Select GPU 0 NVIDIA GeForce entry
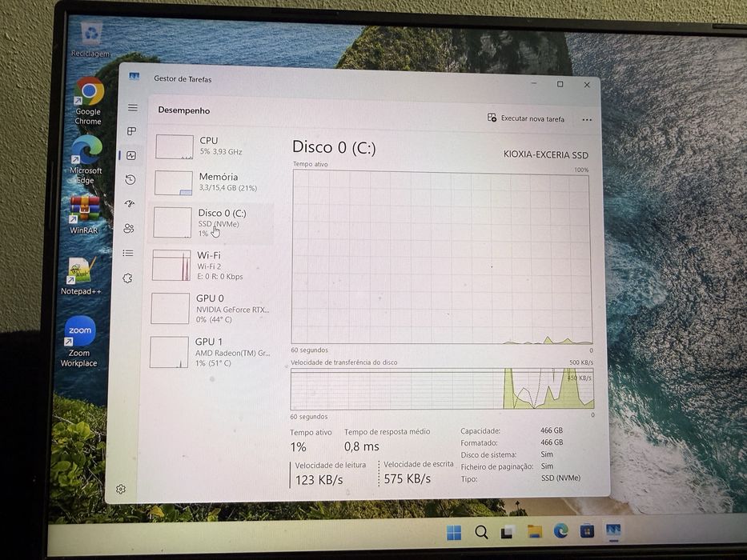The image size is (747, 560). (210, 309)
